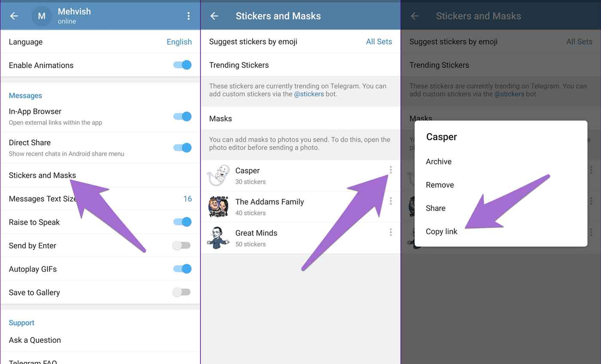Viewport: 601px width, 364px height.
Task: Change the Messages Text Size value 16
Action: (188, 199)
